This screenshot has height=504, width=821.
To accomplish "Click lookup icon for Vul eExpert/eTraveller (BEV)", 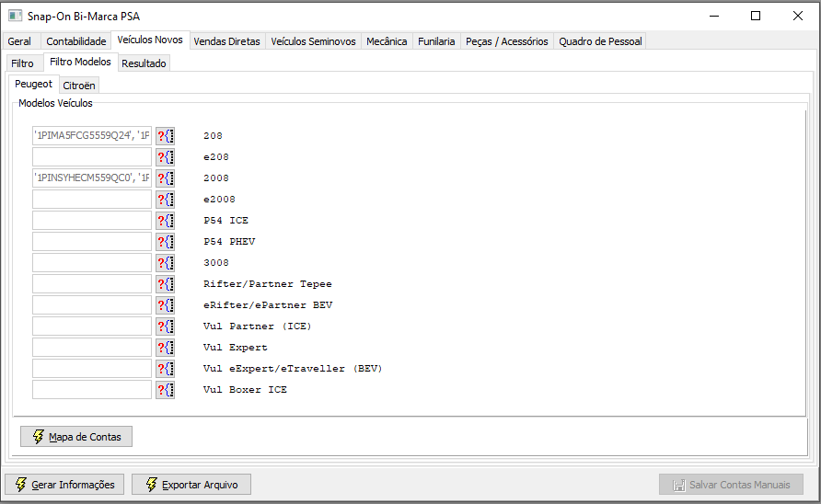I will 165,369.
